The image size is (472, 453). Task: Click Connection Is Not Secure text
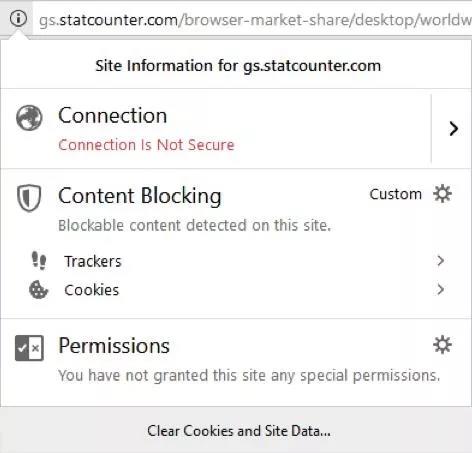coord(146,145)
